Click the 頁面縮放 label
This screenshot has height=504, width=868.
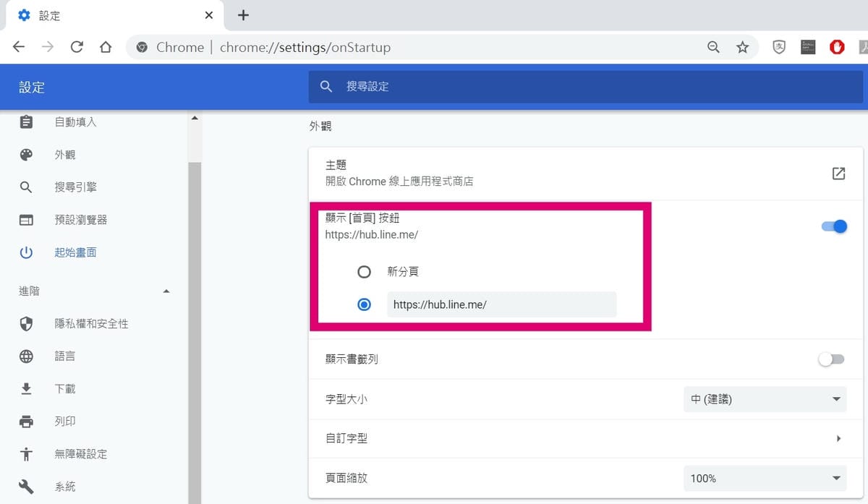[347, 478]
